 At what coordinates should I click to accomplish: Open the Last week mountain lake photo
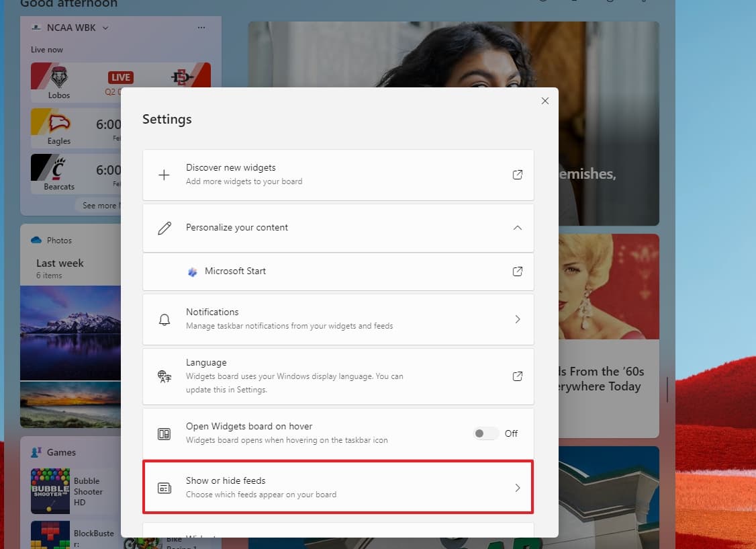click(70, 332)
